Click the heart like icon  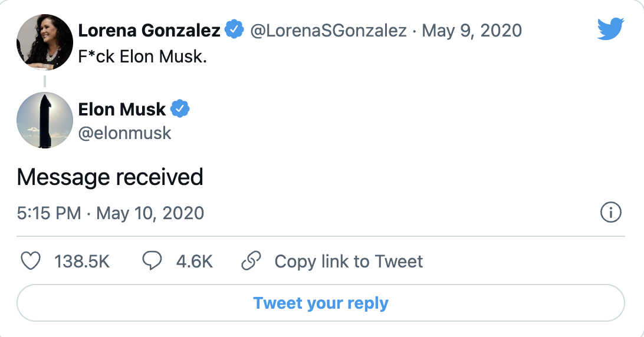coord(31,261)
